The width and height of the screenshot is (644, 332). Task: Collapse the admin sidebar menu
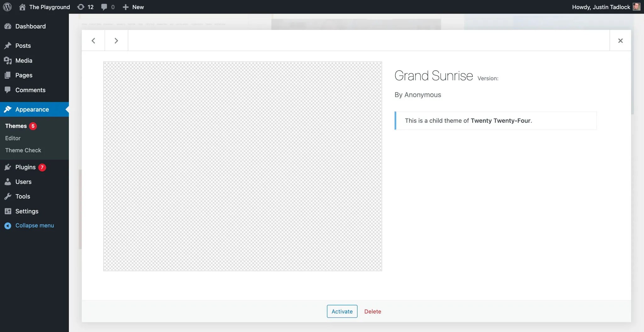pyautogui.click(x=29, y=225)
